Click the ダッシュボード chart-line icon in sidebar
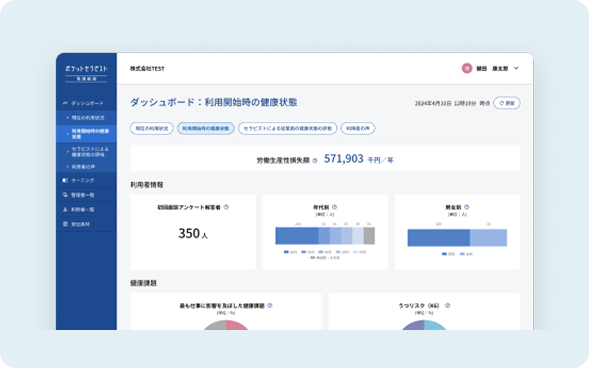Screen dimensions: 589x368 65,103
